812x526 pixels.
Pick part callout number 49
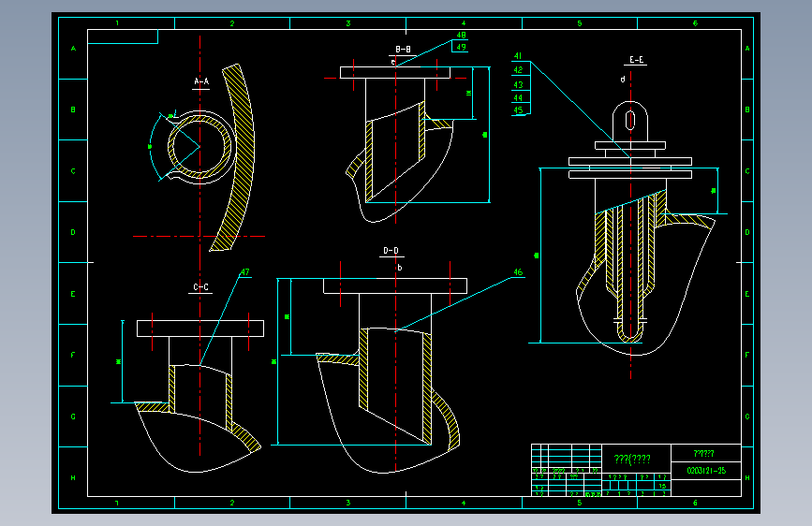click(x=461, y=47)
